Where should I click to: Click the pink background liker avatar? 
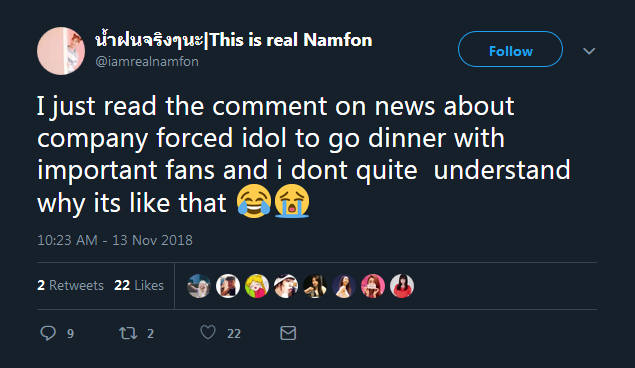pos(373,286)
